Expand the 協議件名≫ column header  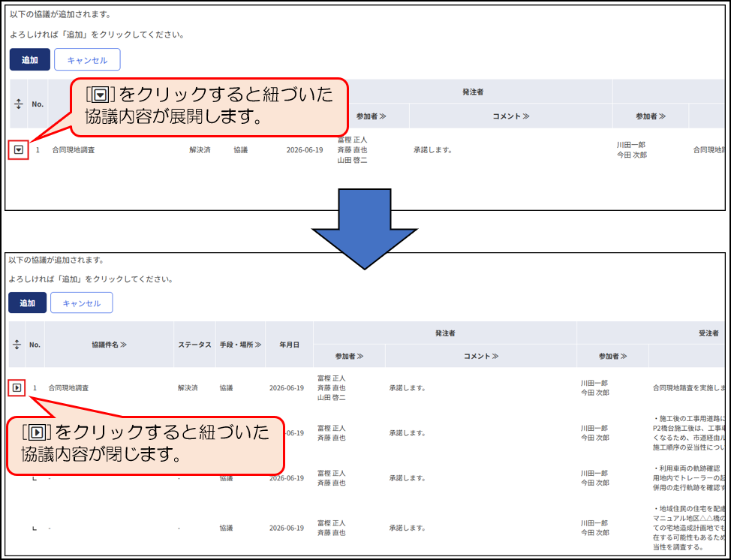[x=109, y=345]
